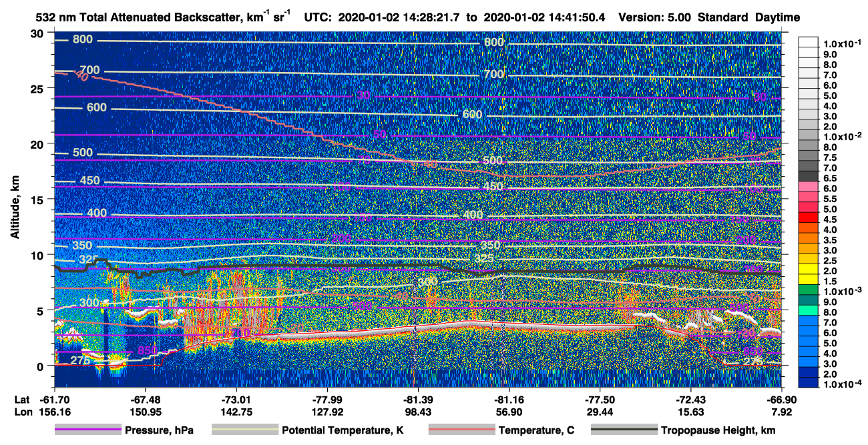868x445 pixels.
Task: Click the latitude value "-81.16"
Action: (509, 400)
